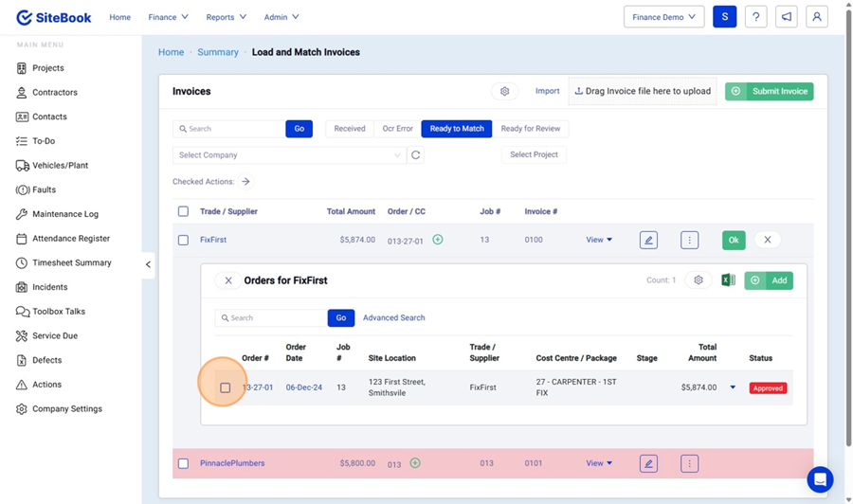This screenshot has height=504, width=853.
Task: Click the refresh icon beside Select Company
Action: pos(415,155)
